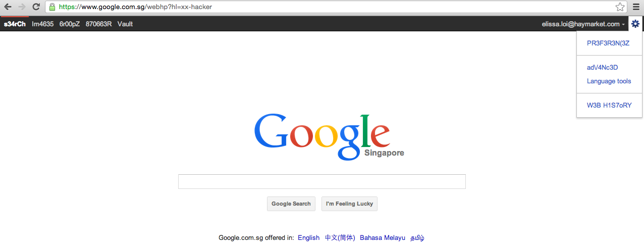
Task: Switch language to English link
Action: point(308,238)
